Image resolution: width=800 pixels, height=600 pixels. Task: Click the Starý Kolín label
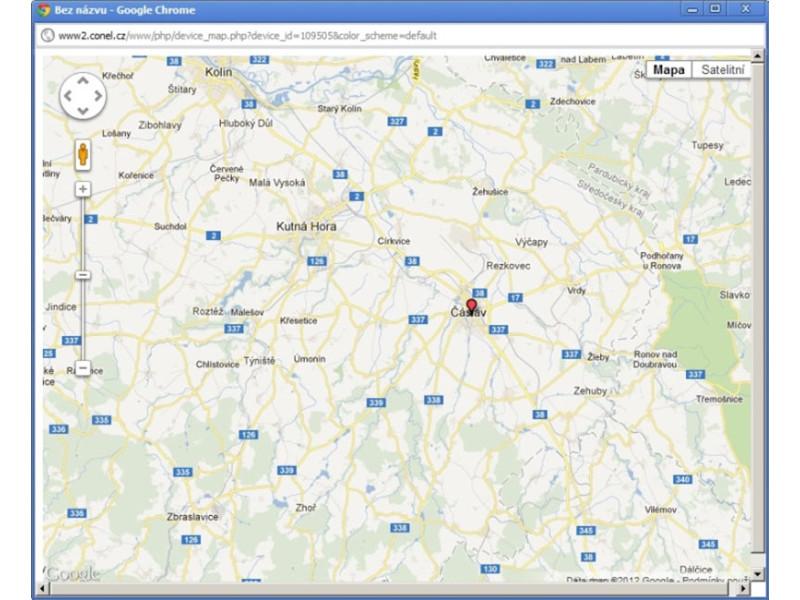click(339, 109)
